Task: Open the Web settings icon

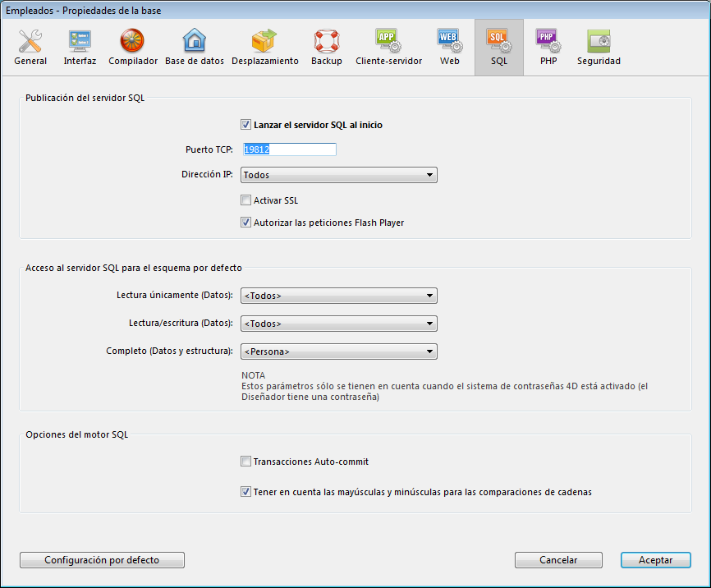Action: (449, 40)
